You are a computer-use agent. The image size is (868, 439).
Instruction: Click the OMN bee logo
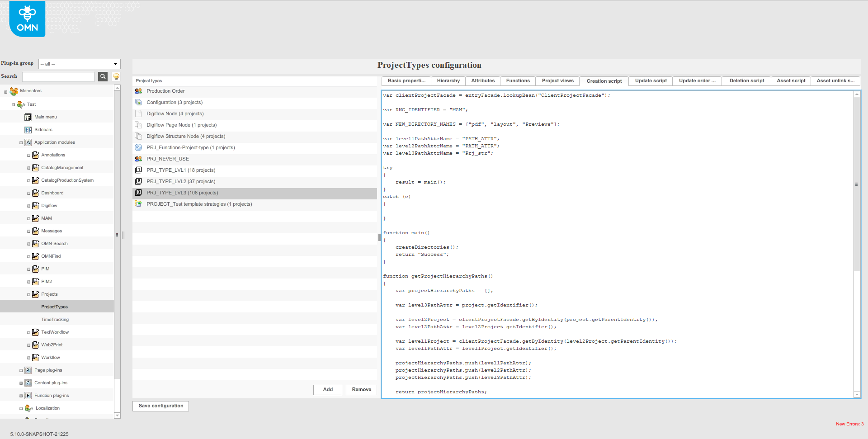point(27,19)
